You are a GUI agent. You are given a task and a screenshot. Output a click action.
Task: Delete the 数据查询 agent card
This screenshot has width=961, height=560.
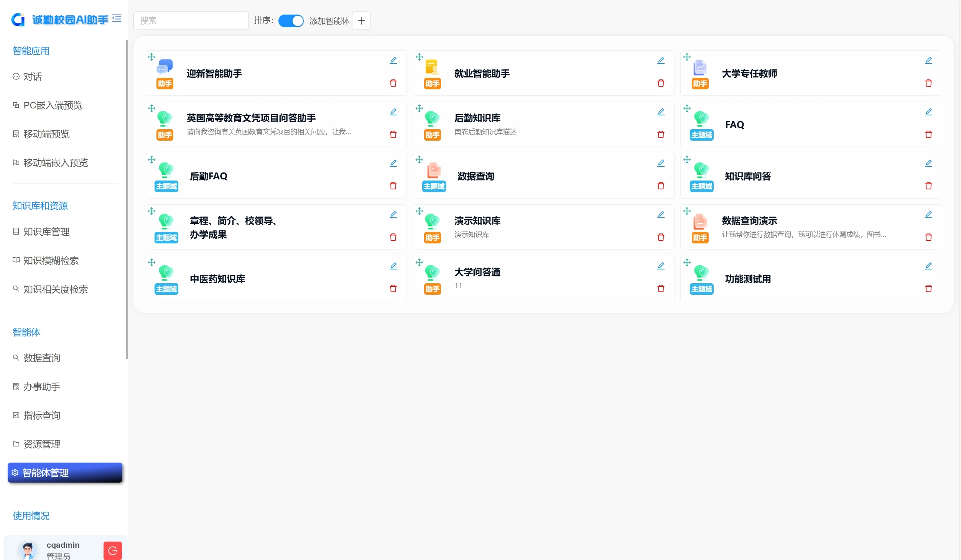(x=661, y=186)
